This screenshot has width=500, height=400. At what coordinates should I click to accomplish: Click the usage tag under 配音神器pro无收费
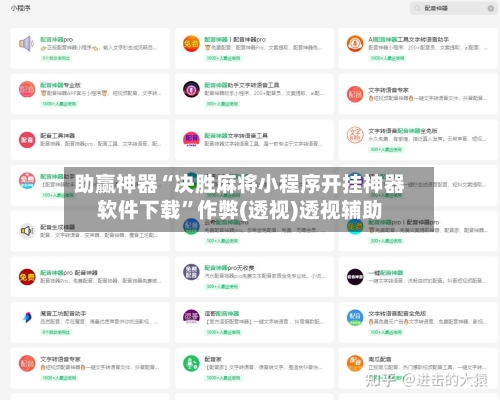point(222,287)
